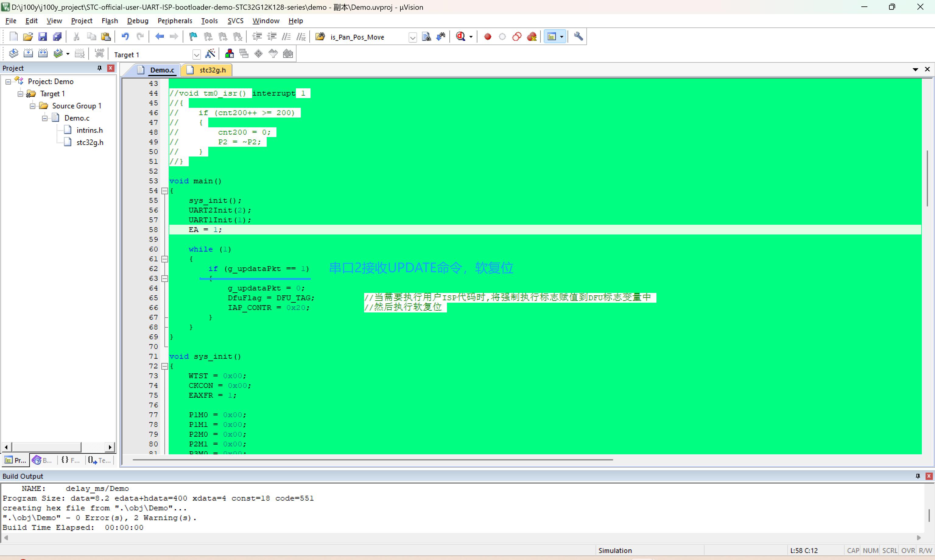Open Configuration wrench icon
The image size is (935, 560).
578,37
